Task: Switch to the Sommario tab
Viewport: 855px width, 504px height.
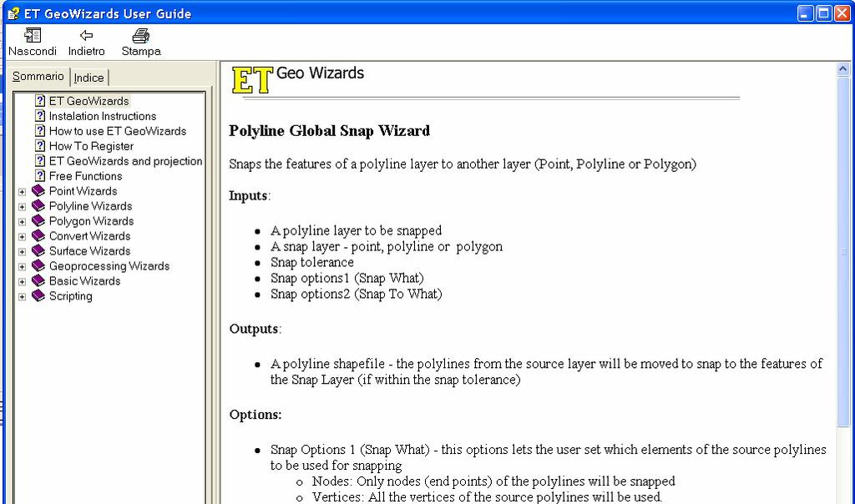Action: click(38, 76)
